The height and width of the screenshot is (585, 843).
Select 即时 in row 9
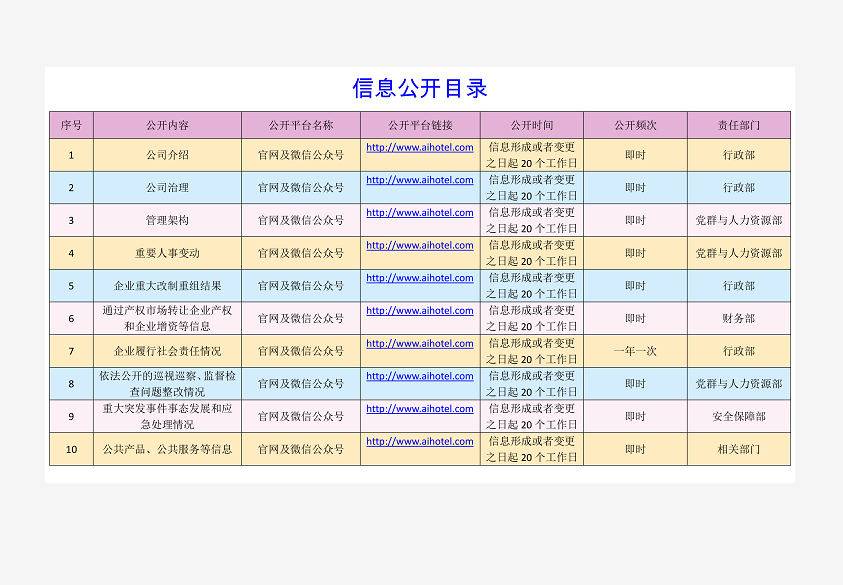click(635, 417)
